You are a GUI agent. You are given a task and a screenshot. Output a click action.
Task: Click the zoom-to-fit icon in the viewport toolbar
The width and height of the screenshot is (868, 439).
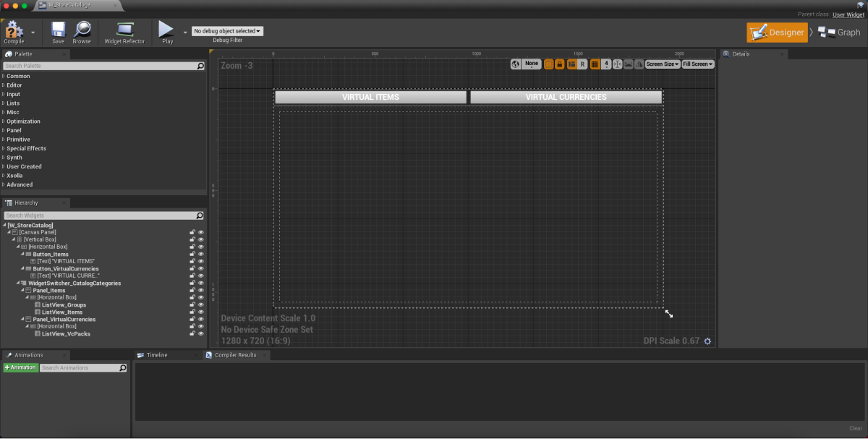click(x=618, y=64)
